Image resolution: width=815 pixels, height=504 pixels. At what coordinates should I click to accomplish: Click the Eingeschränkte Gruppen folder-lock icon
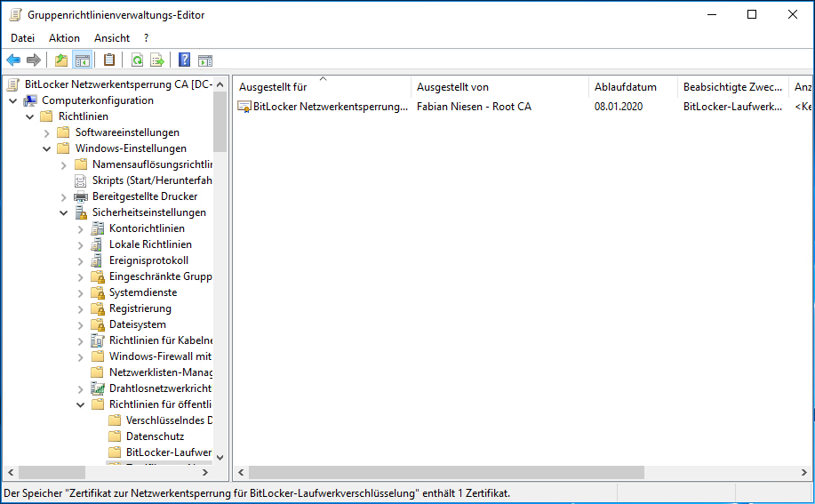tap(97, 276)
